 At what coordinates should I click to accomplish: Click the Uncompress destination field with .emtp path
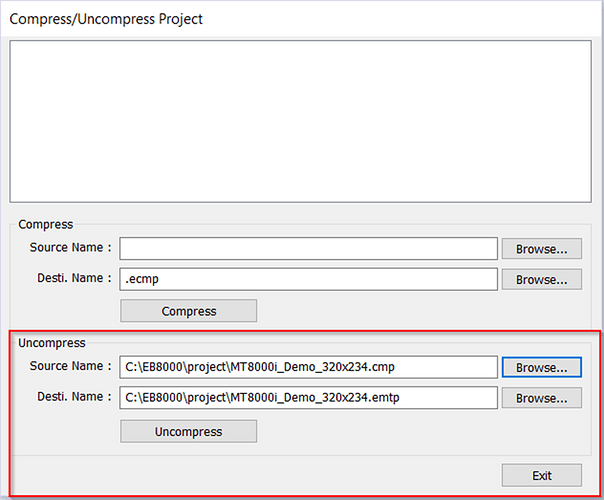pos(308,398)
